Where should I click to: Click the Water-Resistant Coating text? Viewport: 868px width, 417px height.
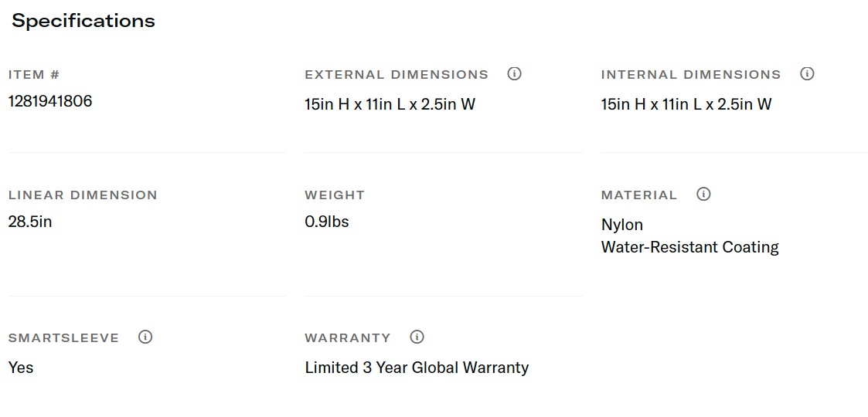click(x=689, y=247)
